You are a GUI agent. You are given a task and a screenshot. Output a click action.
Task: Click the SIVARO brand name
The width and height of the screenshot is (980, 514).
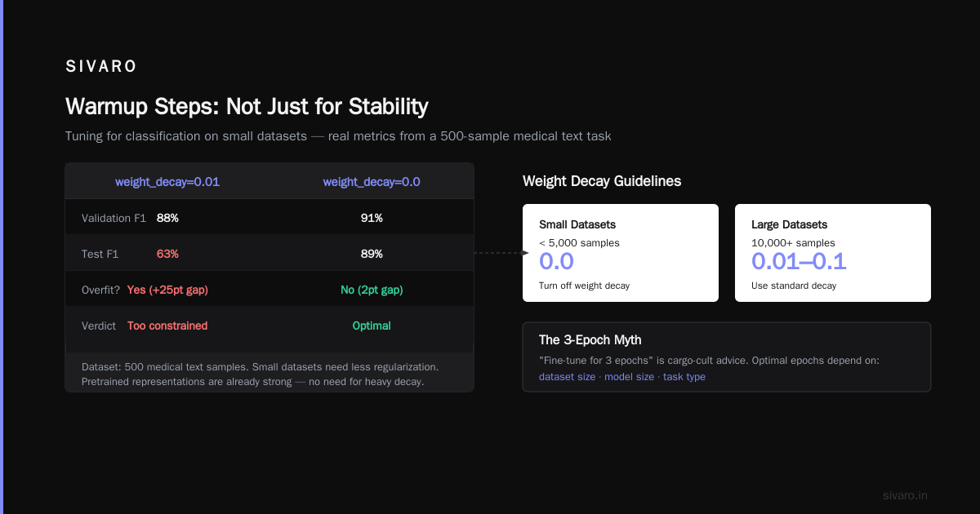[101, 67]
